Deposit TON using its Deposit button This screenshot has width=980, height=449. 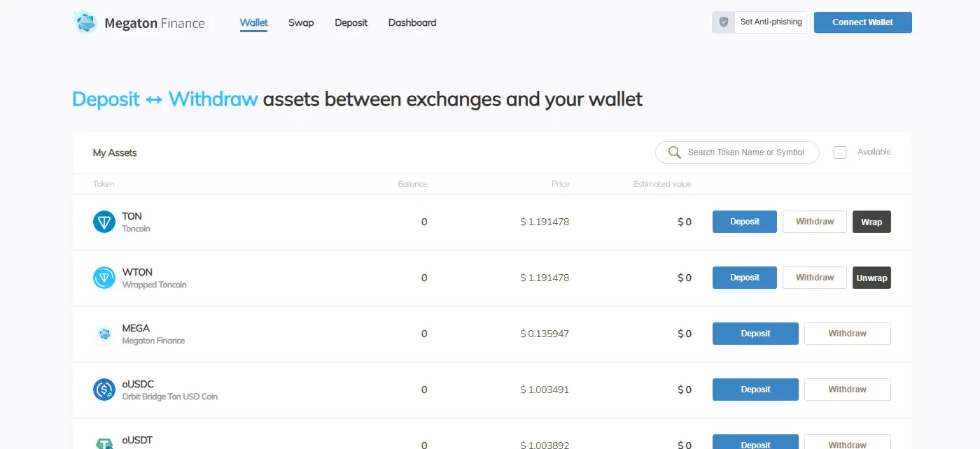(745, 222)
